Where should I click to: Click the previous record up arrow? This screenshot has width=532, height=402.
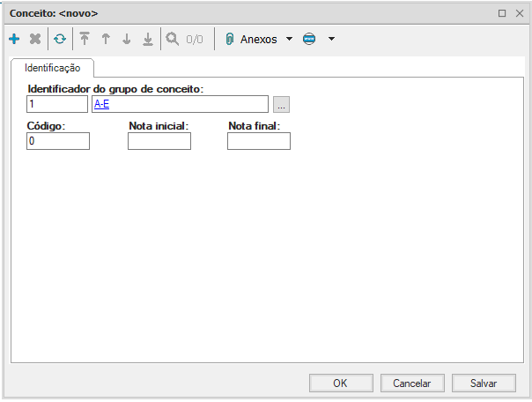[106, 40]
